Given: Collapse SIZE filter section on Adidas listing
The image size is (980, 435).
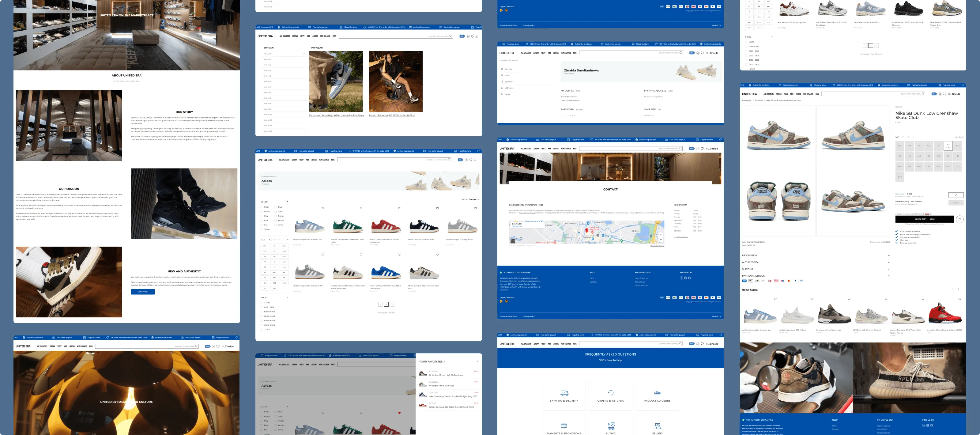Looking at the screenshot, I should [x=287, y=240].
